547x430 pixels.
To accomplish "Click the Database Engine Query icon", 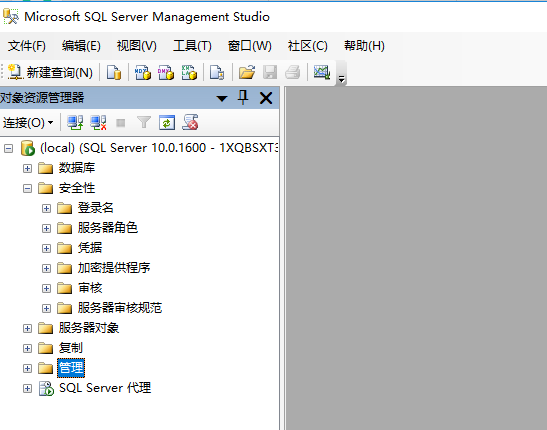I will click(x=114, y=73).
